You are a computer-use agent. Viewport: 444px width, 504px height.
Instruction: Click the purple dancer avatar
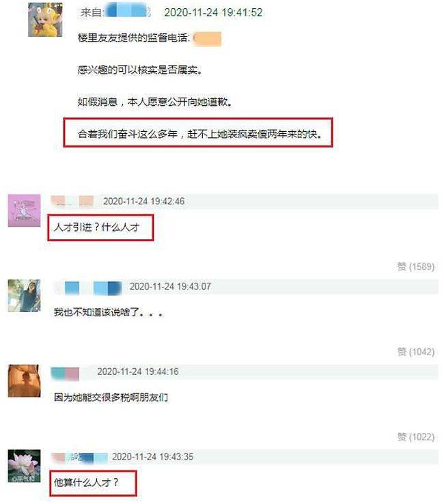tap(25, 210)
